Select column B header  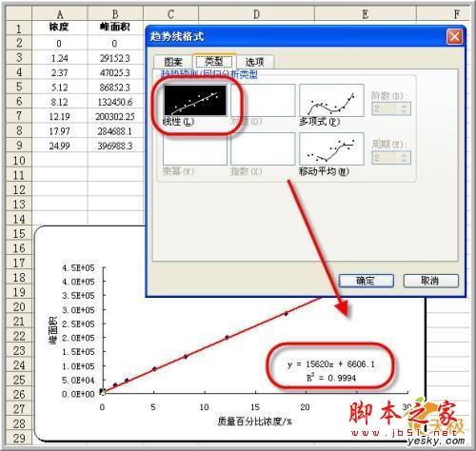[115, 14]
